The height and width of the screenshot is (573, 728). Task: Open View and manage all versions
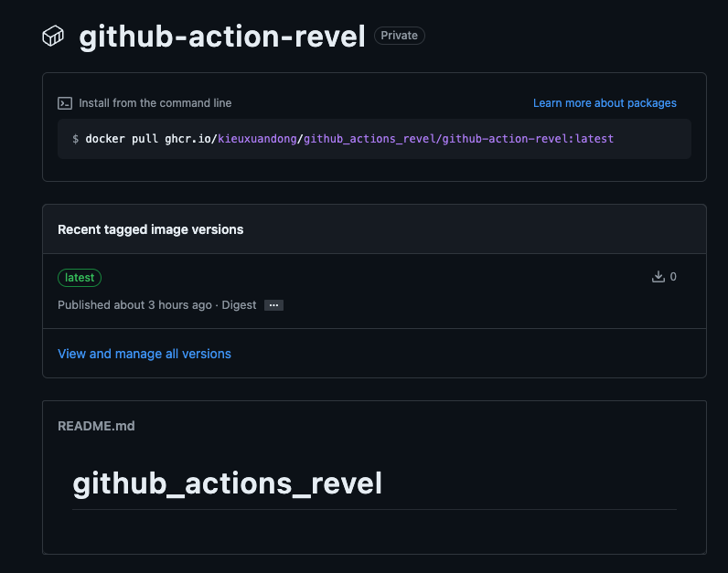pos(145,354)
